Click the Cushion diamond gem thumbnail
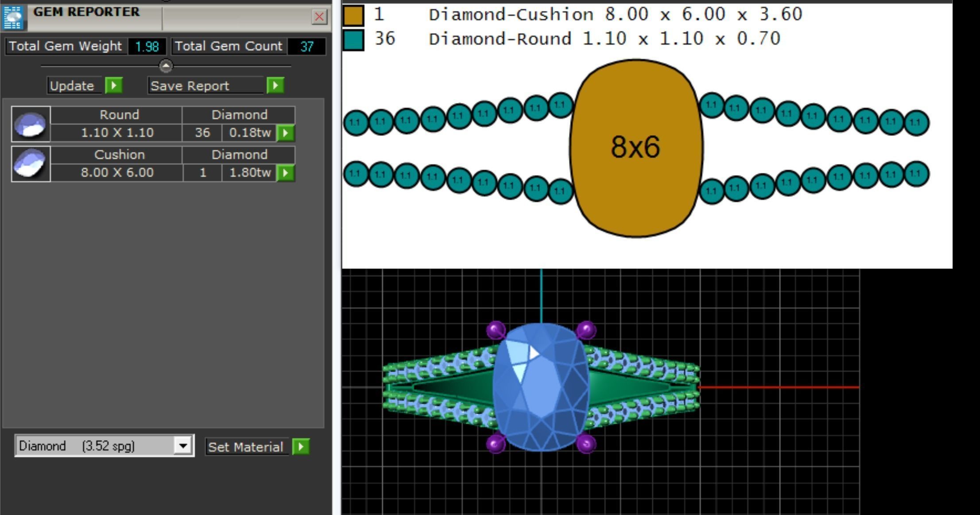The width and height of the screenshot is (980, 515). pyautogui.click(x=31, y=164)
